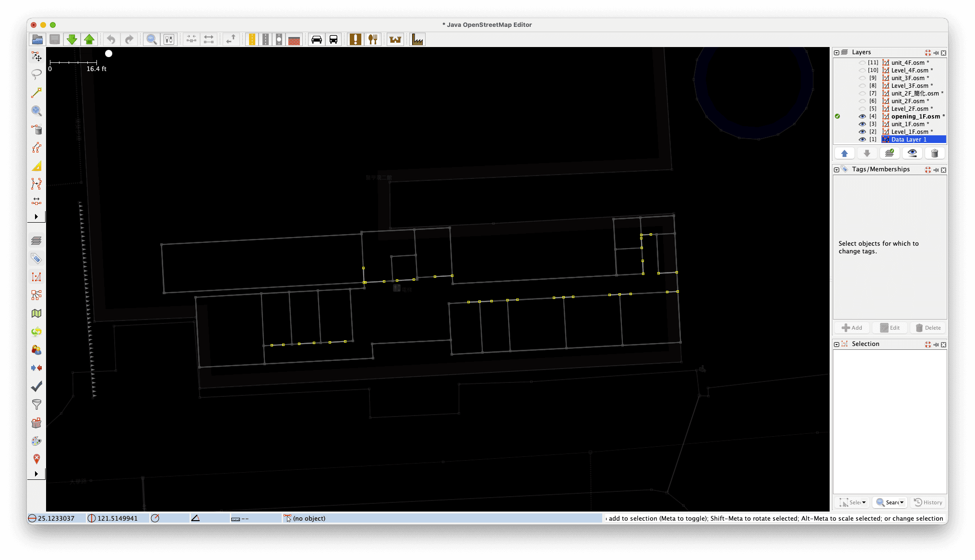Collapse the Tags/Memberships panel
975x560 pixels.
(836, 170)
